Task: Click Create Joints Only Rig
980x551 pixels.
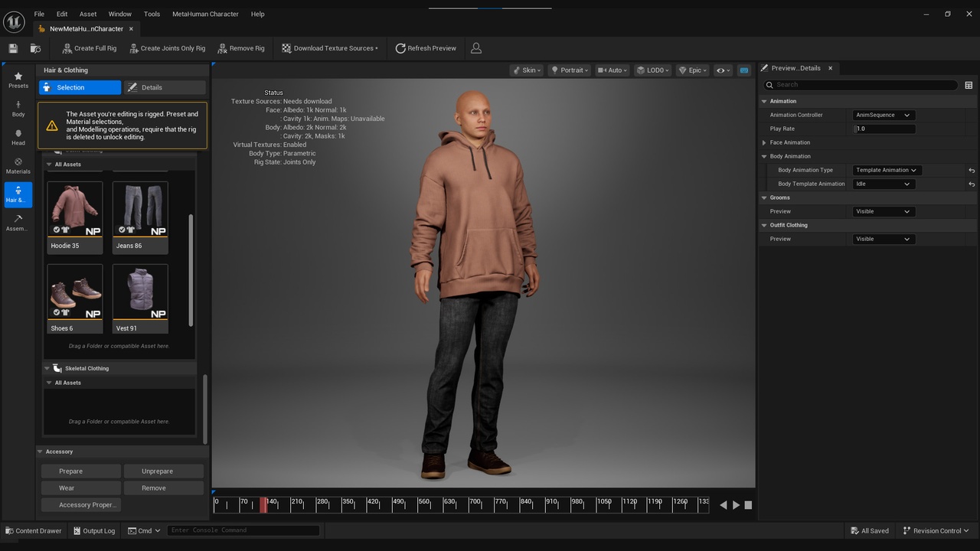Action: point(167,48)
